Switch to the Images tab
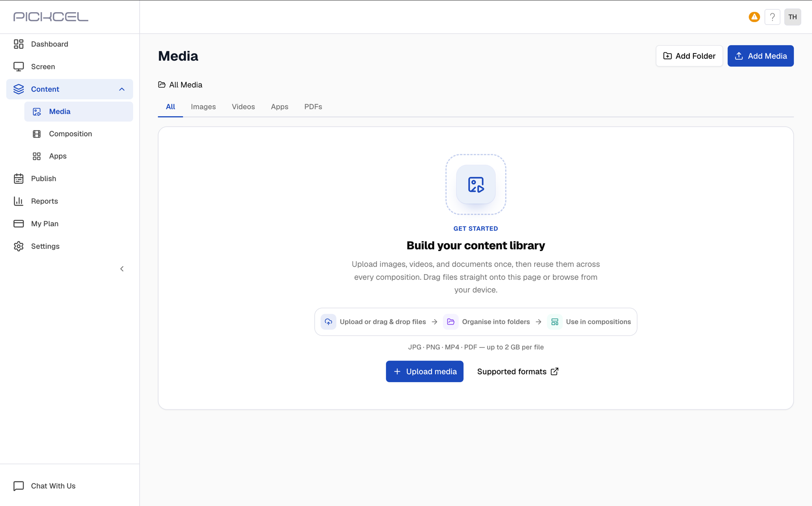Image resolution: width=812 pixels, height=506 pixels. click(203, 107)
